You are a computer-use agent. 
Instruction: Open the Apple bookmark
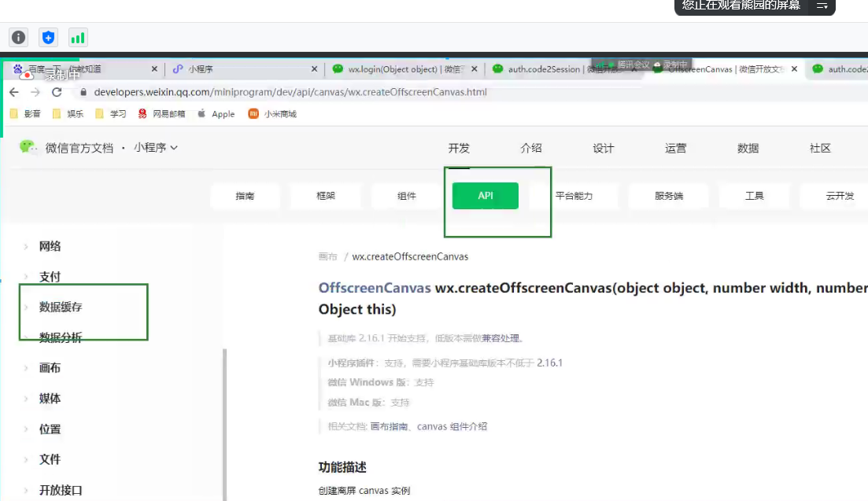tap(216, 113)
